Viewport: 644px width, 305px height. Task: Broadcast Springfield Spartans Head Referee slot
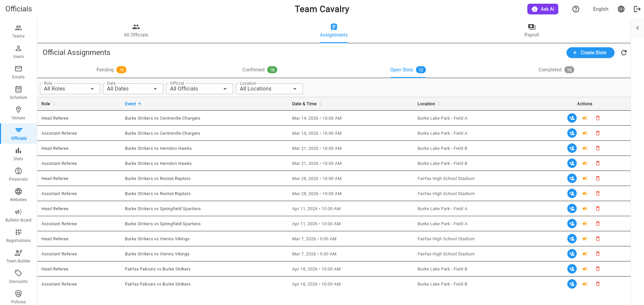(585, 208)
